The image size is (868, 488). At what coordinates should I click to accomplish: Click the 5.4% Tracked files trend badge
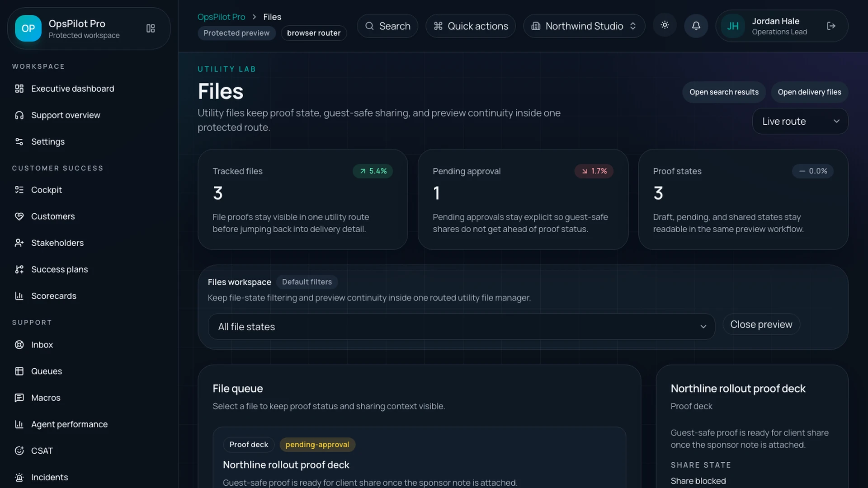(373, 171)
